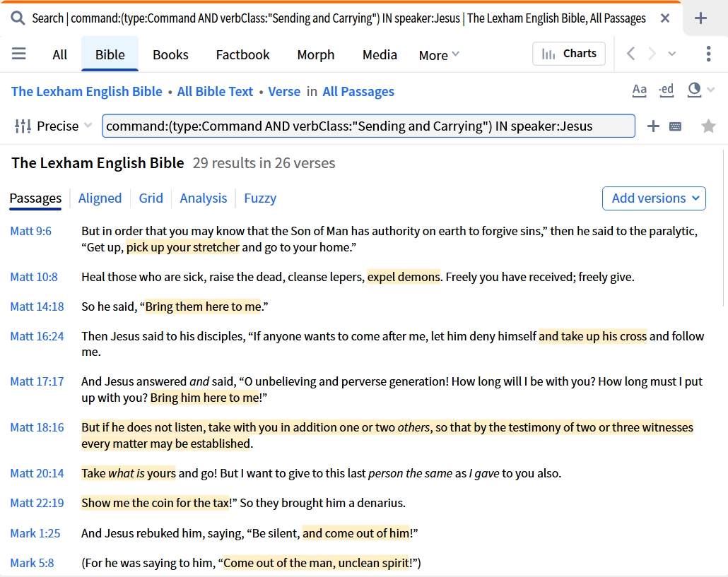Open the Matt 14:18 reference

[x=37, y=307]
